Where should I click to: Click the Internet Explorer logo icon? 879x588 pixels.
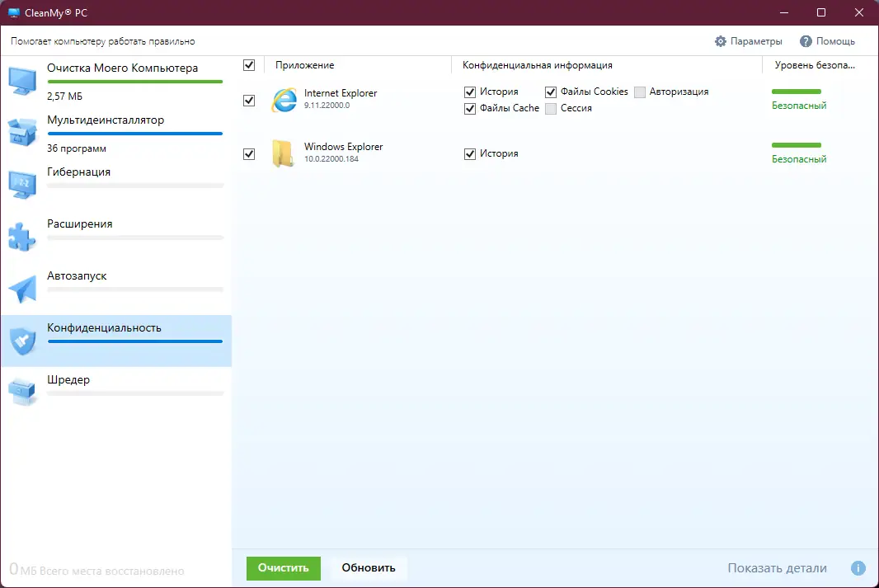(284, 101)
